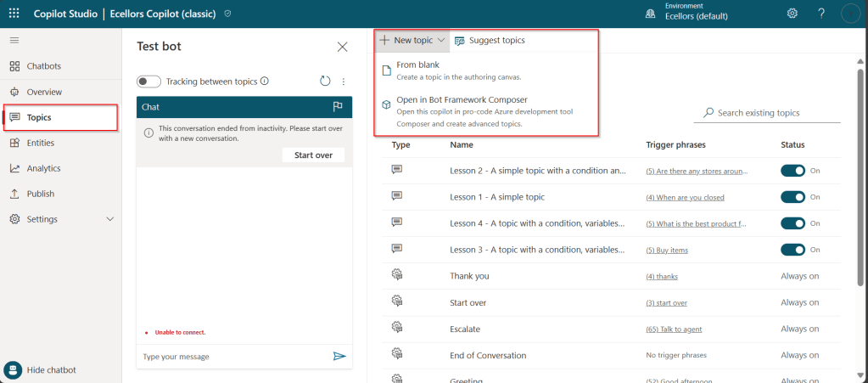868x383 pixels.
Task: Toggle Tracking between topics switch
Action: point(149,82)
